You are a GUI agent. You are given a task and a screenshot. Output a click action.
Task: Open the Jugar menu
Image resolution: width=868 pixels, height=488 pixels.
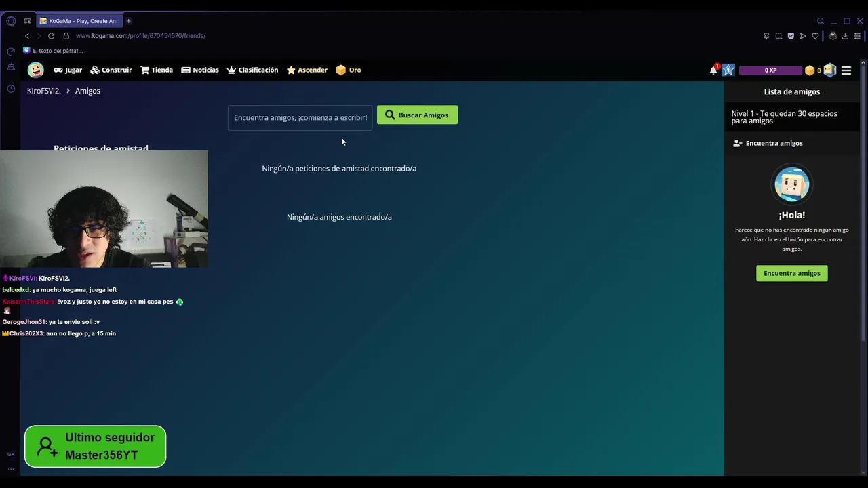[x=68, y=70]
